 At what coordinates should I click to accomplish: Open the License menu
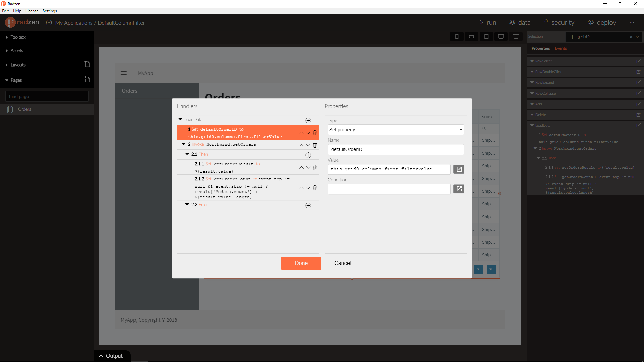click(32, 11)
